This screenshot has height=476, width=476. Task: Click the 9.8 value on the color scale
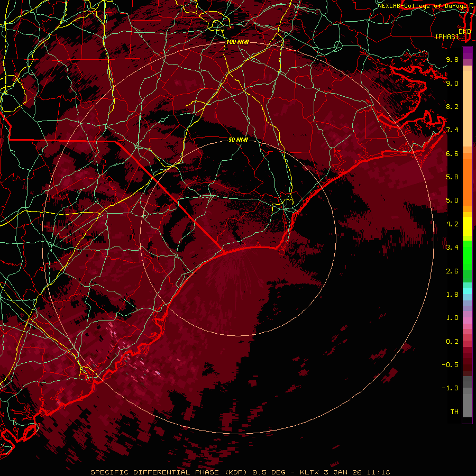[452, 59]
